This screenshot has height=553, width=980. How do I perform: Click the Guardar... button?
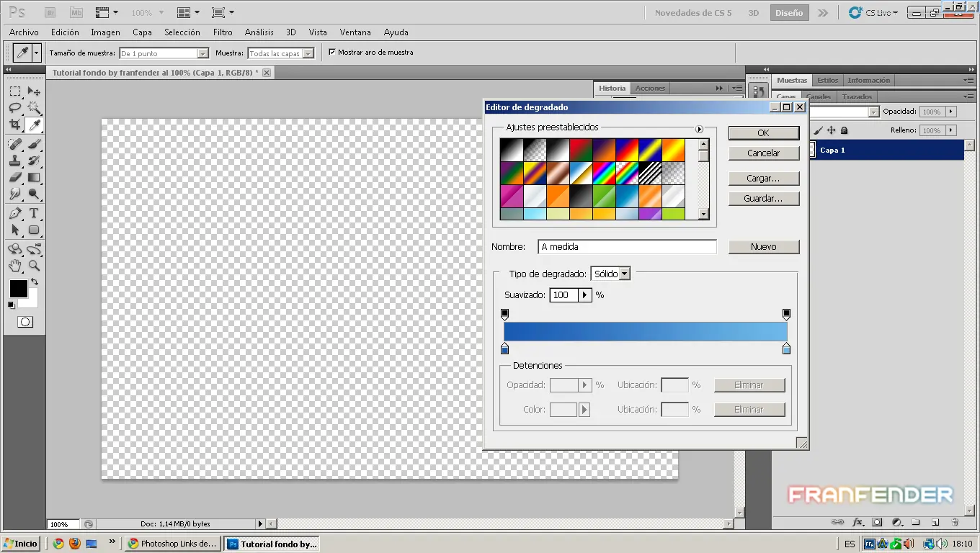click(764, 199)
